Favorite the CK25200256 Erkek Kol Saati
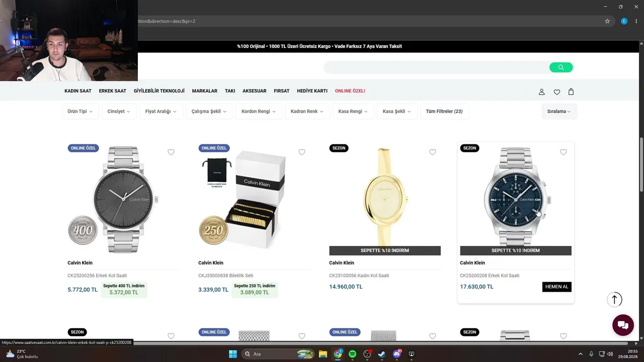The height and width of the screenshot is (362, 644). pos(171,152)
